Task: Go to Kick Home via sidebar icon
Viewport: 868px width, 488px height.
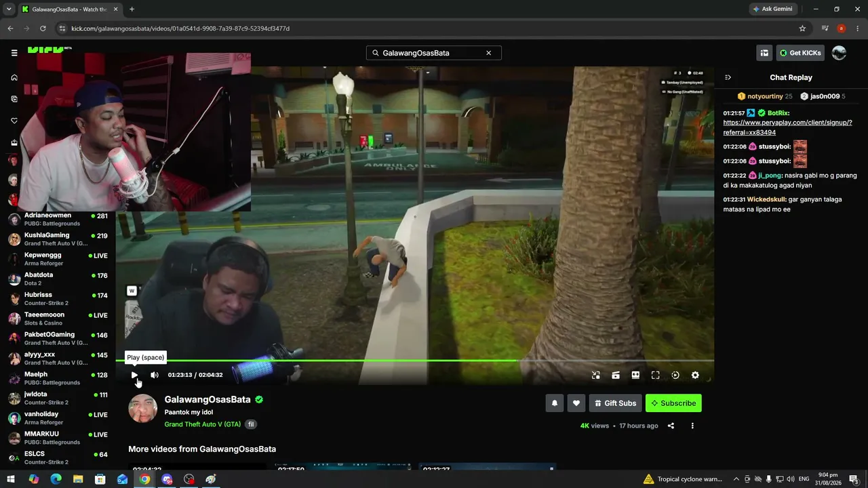Action: (14, 77)
